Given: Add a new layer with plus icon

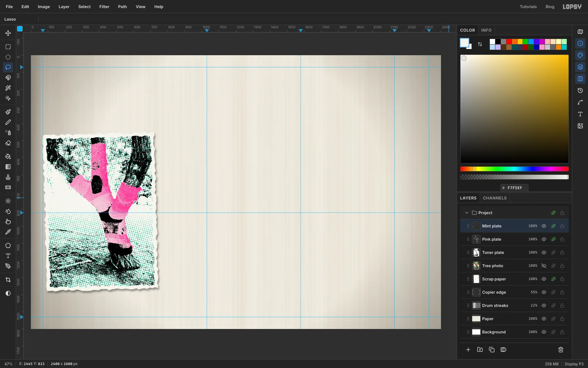Looking at the screenshot, I should point(468,350).
